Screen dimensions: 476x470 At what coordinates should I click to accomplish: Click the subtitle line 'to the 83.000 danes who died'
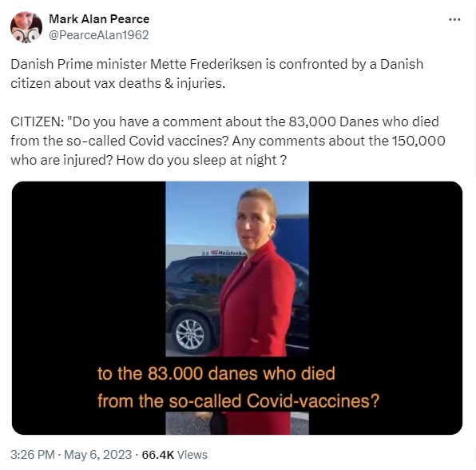[x=216, y=373]
